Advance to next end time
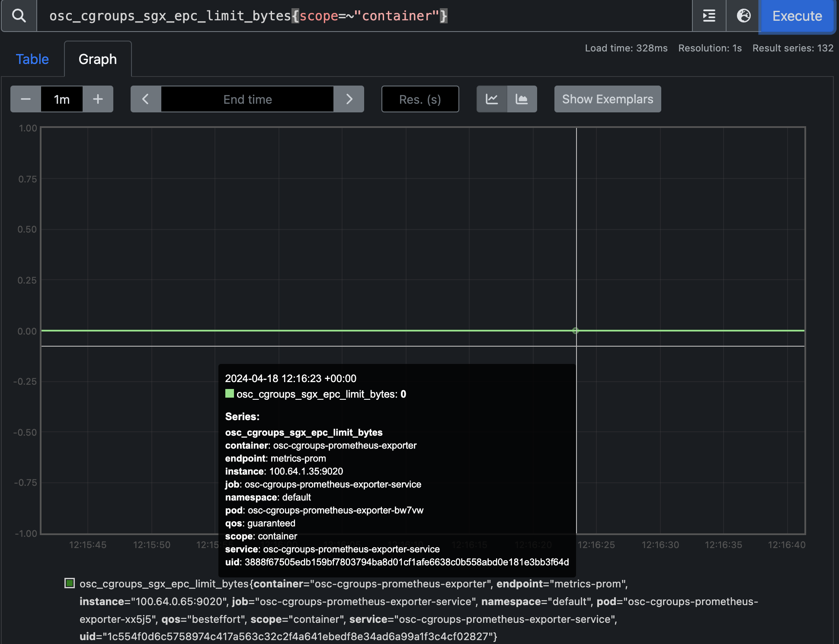Viewport: 839px width, 644px height. (349, 99)
